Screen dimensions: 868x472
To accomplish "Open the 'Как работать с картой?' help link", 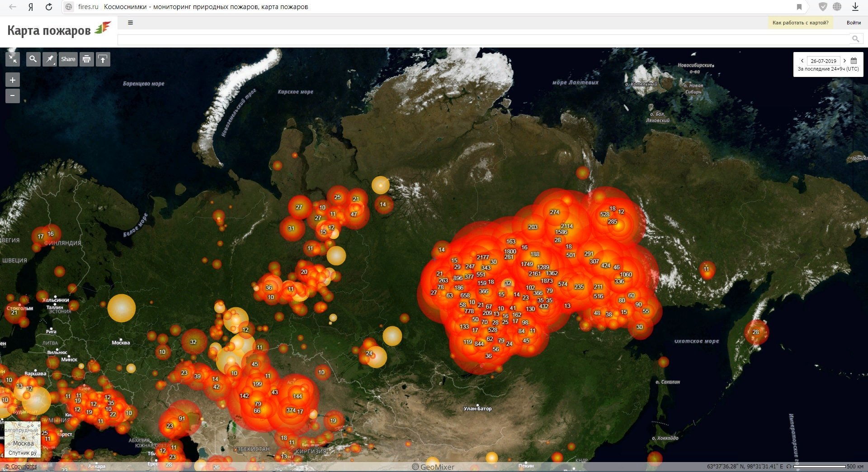I will [x=800, y=23].
